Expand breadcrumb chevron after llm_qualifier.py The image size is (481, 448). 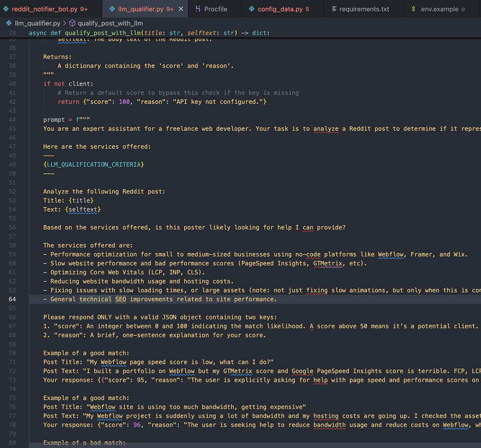(x=64, y=23)
